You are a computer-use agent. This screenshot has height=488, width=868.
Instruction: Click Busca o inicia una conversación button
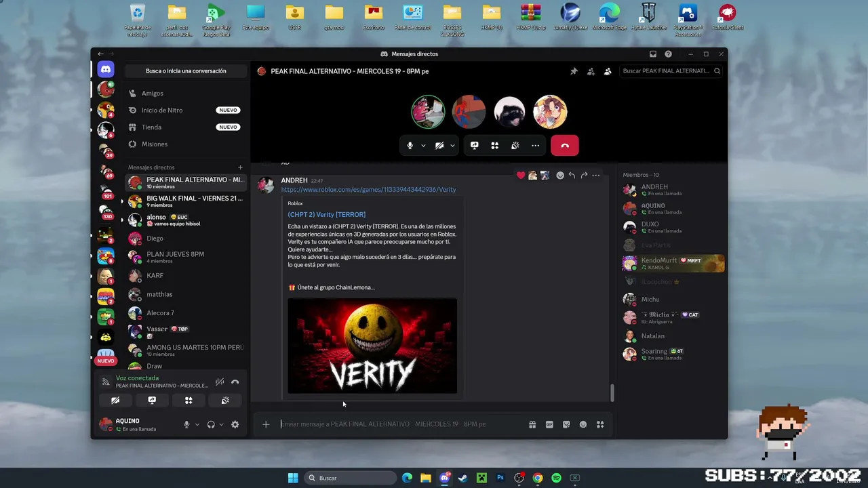coord(186,71)
